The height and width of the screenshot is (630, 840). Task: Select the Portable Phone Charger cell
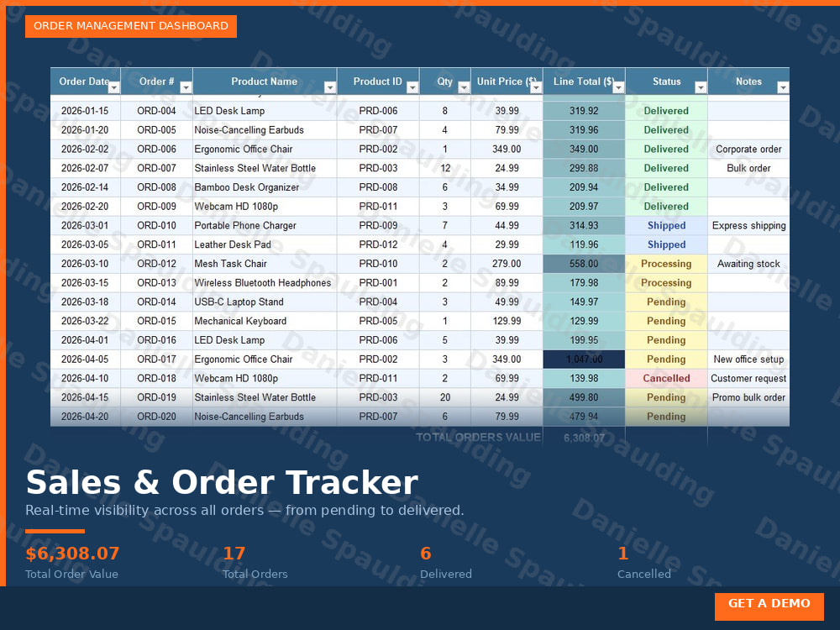pos(265,225)
